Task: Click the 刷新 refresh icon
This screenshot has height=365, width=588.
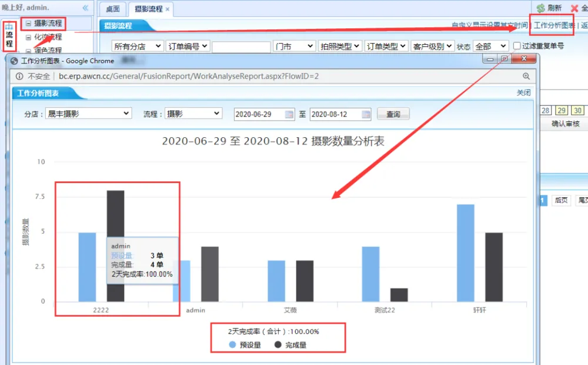Action: point(540,8)
